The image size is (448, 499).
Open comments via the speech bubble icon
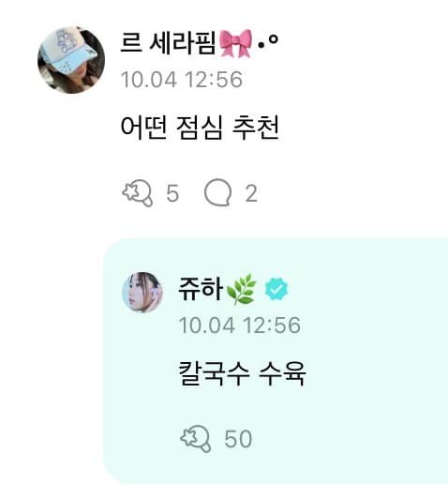pyautogui.click(x=217, y=192)
